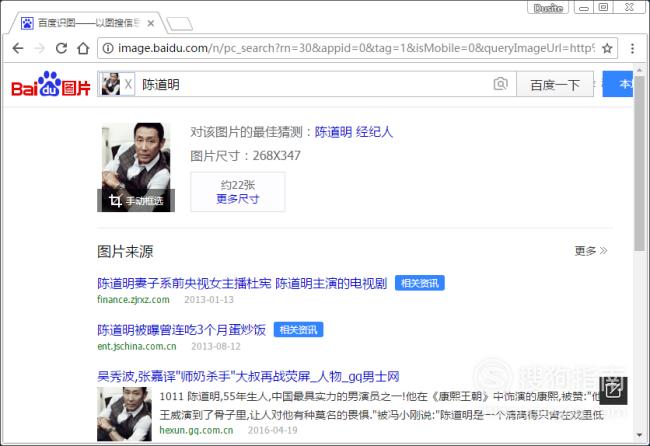Click the Dusite user button in title bar
The height and width of the screenshot is (446, 650).
548,8
